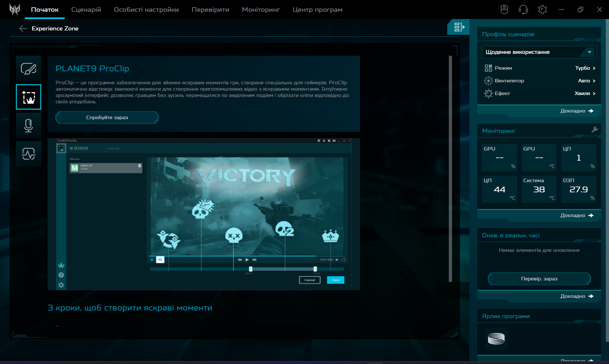Image resolution: width=609 pixels, height=364 pixels.
Task: Expand the Ефект Хвиля option
Action: (x=585, y=93)
